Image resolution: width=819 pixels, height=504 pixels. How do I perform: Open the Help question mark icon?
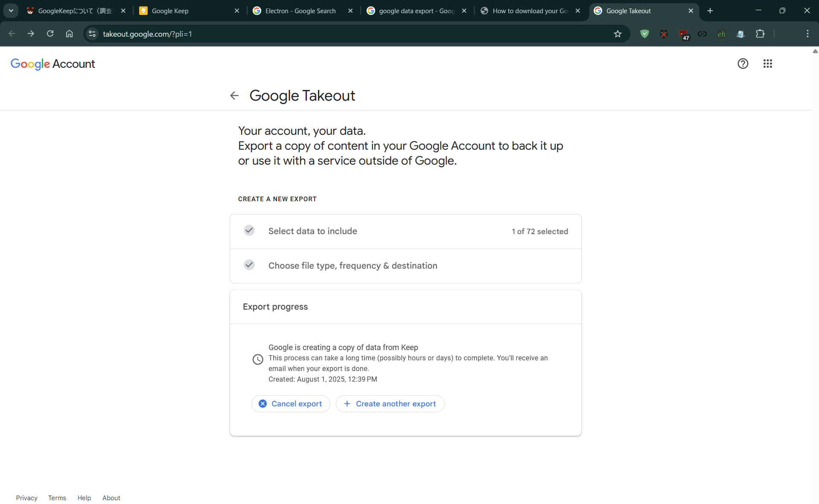(x=743, y=64)
